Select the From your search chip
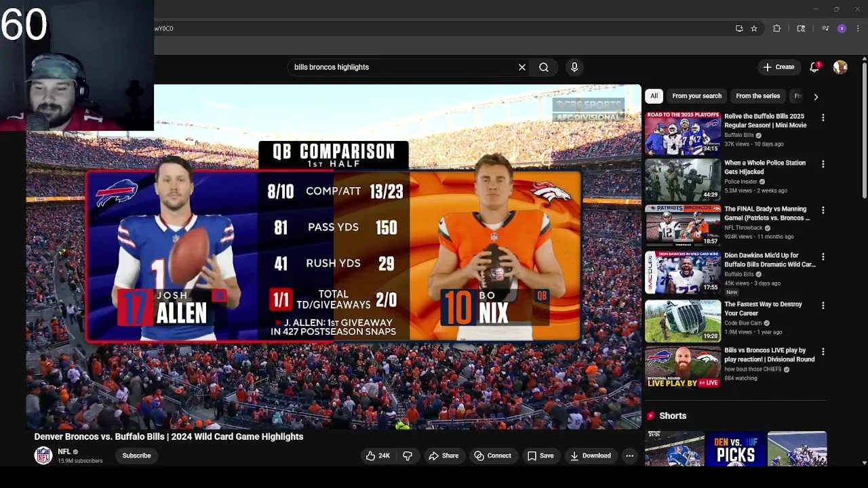The height and width of the screenshot is (488, 868). pos(696,96)
